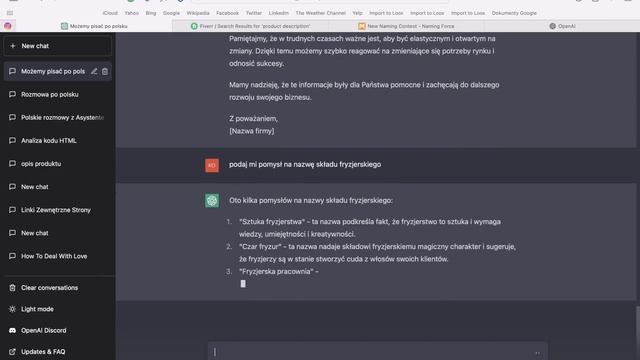Click the Updates & FAQ external link icon
This screenshot has height=360, width=640.
point(12,351)
